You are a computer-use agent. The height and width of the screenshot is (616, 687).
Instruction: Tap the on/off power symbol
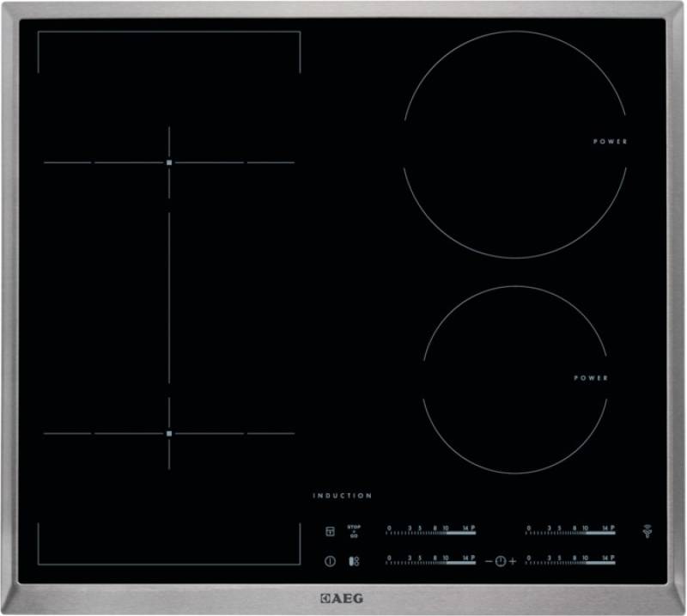(330, 561)
